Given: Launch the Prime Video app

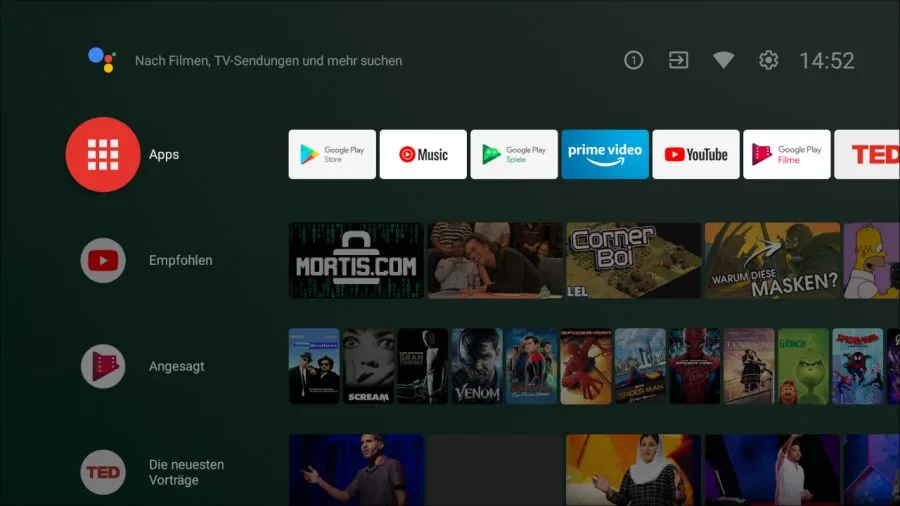Looking at the screenshot, I should [x=605, y=154].
